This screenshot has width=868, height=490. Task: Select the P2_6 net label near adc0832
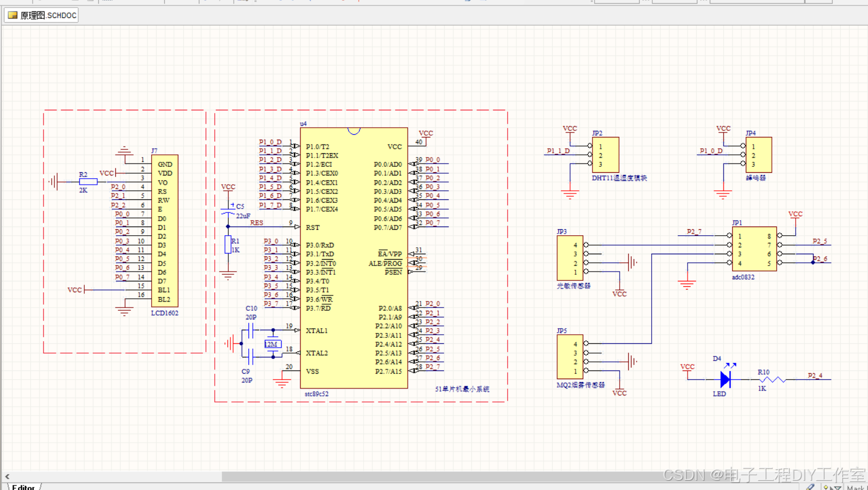(x=820, y=259)
